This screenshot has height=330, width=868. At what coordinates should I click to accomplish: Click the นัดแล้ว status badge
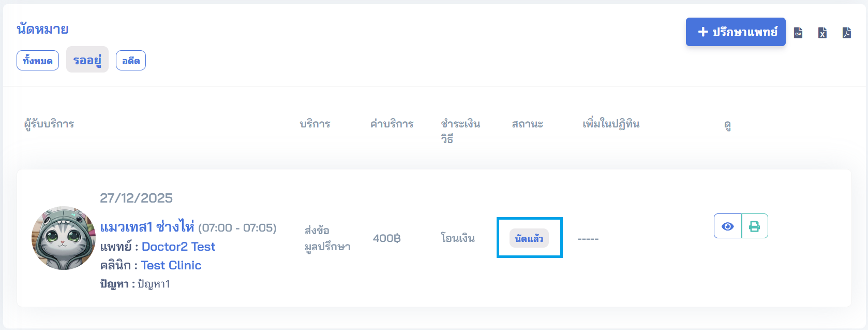coord(529,238)
